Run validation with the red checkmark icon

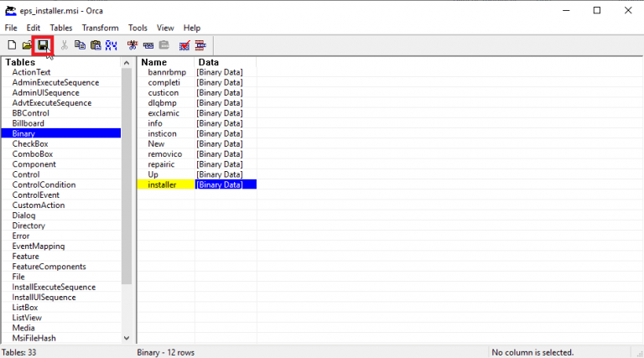(x=184, y=45)
